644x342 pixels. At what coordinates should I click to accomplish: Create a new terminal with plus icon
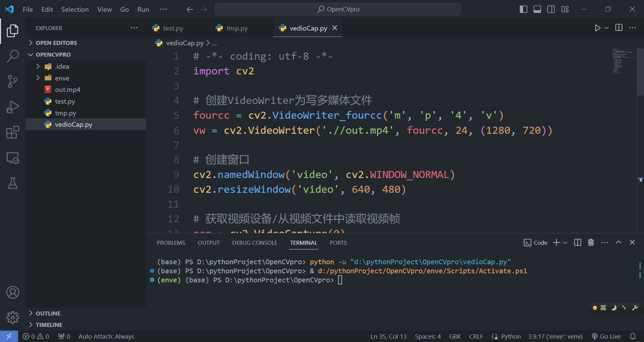[556, 242]
